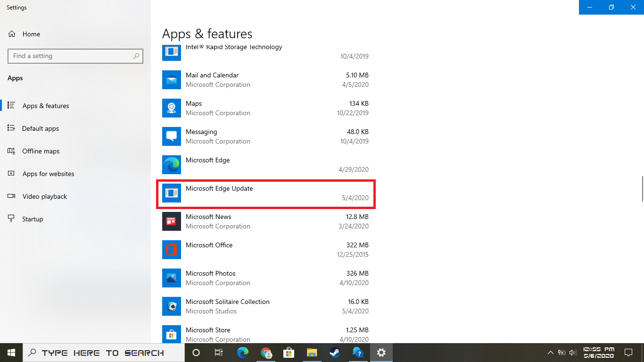This screenshot has height=362, width=644.
Task: Launch Steam from the taskbar
Action: pos(335,353)
